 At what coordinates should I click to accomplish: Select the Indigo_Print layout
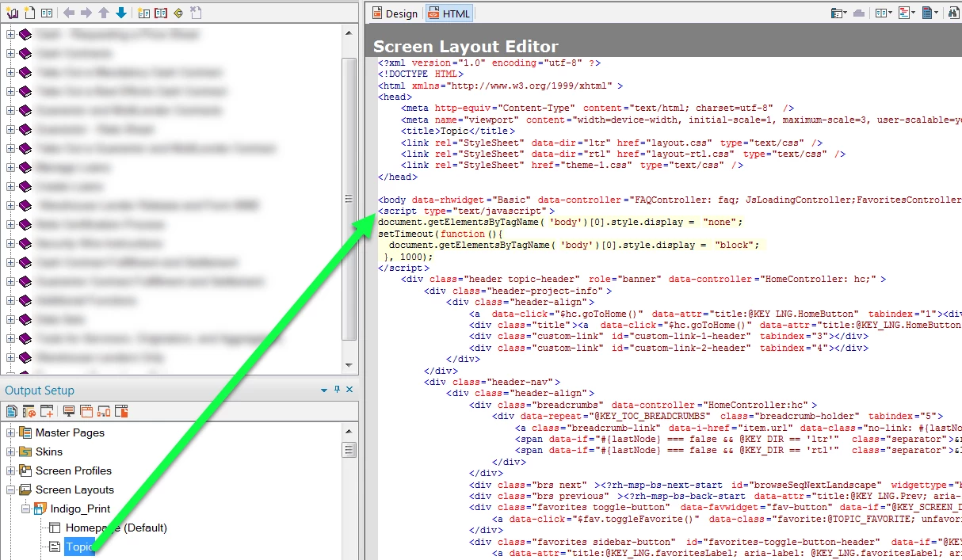click(x=80, y=509)
